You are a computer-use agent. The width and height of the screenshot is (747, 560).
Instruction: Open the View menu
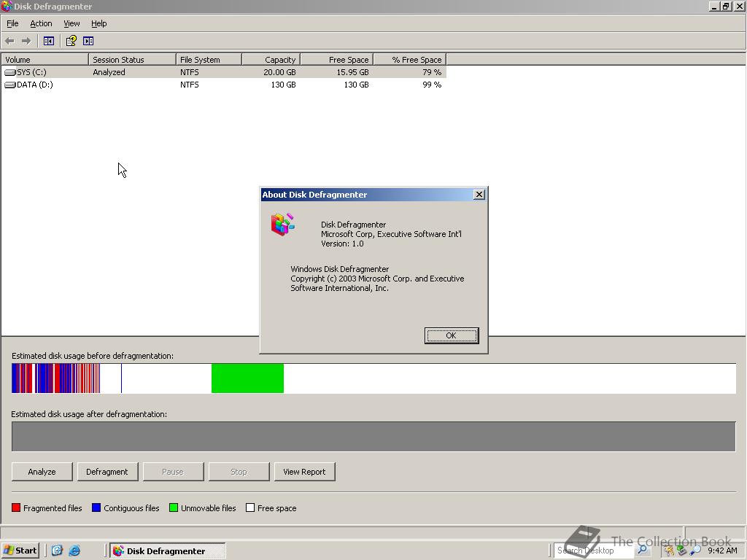coord(71,23)
